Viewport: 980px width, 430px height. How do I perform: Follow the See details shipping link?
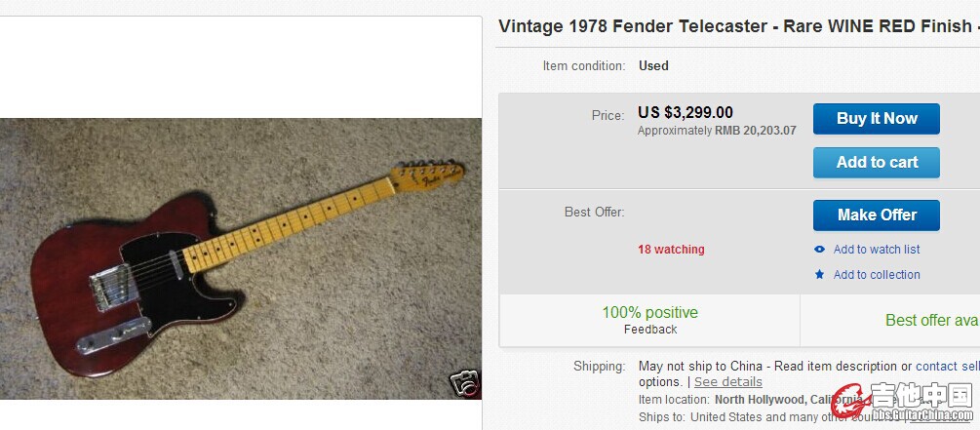pos(727,381)
